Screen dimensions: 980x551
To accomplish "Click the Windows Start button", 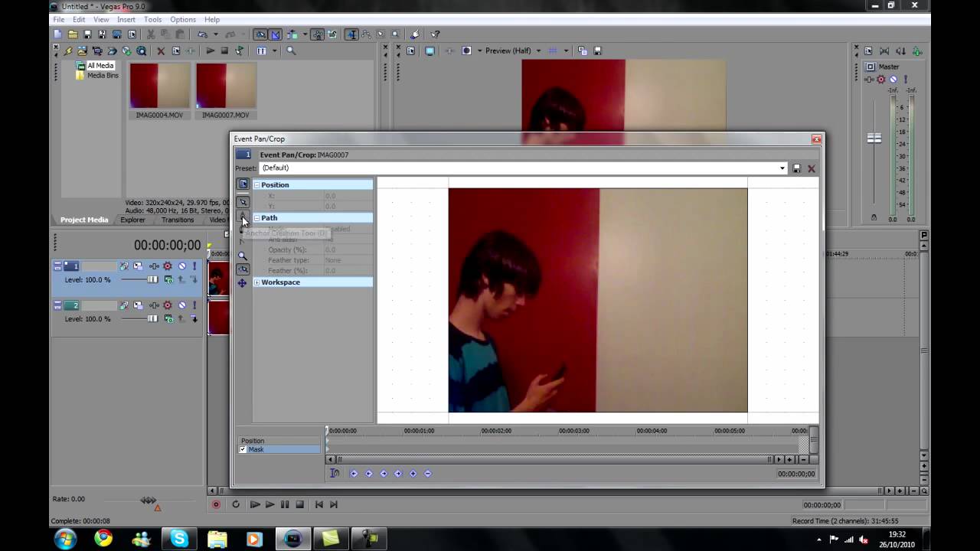I will (x=65, y=539).
